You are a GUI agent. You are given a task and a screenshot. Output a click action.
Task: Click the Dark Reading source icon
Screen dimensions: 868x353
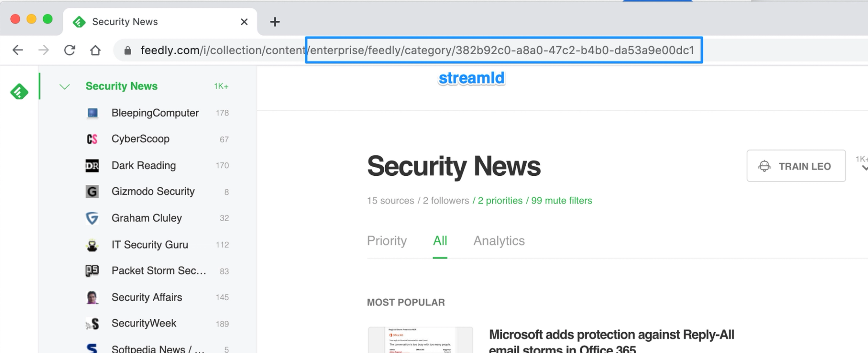(92, 165)
